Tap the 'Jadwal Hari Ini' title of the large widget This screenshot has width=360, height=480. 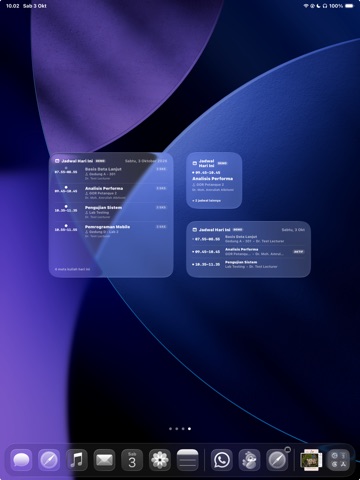[77, 161]
